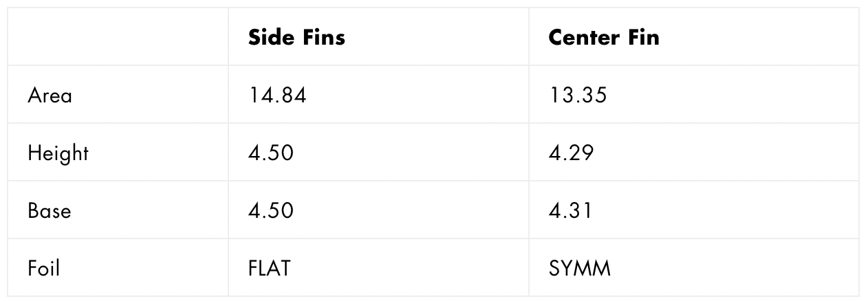Select the Height row label
This screenshot has width=868, height=301.
pyautogui.click(x=58, y=153)
